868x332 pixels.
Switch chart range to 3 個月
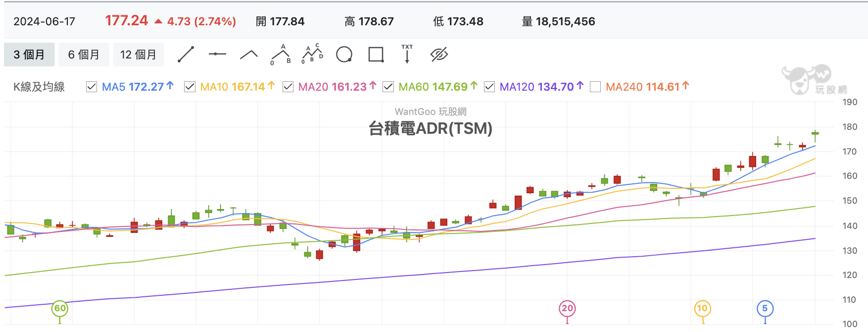coord(29,55)
